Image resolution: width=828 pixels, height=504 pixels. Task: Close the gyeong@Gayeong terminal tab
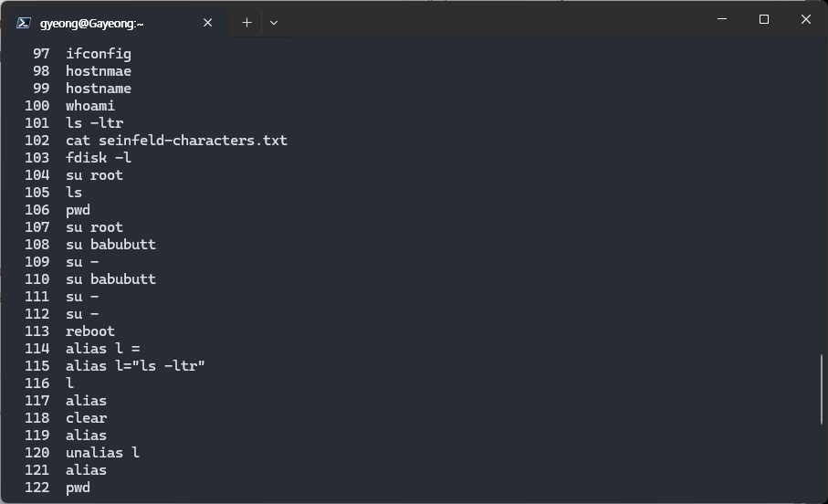pos(207,23)
